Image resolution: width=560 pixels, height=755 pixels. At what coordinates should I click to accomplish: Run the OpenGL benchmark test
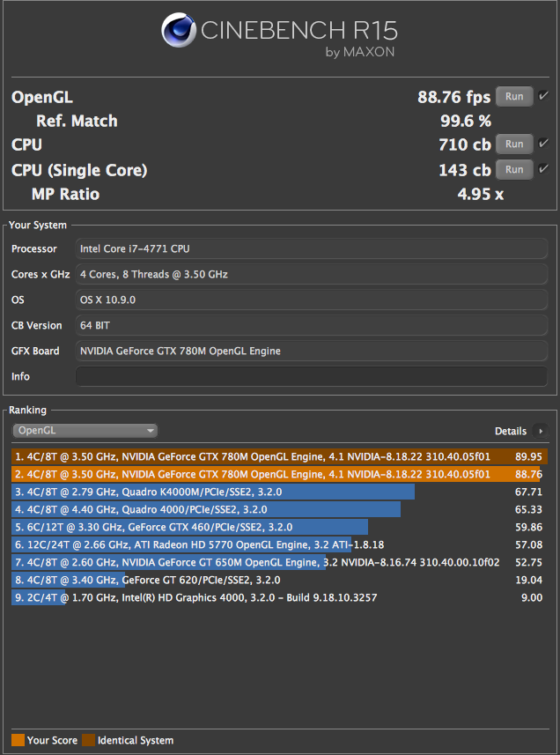click(x=514, y=96)
